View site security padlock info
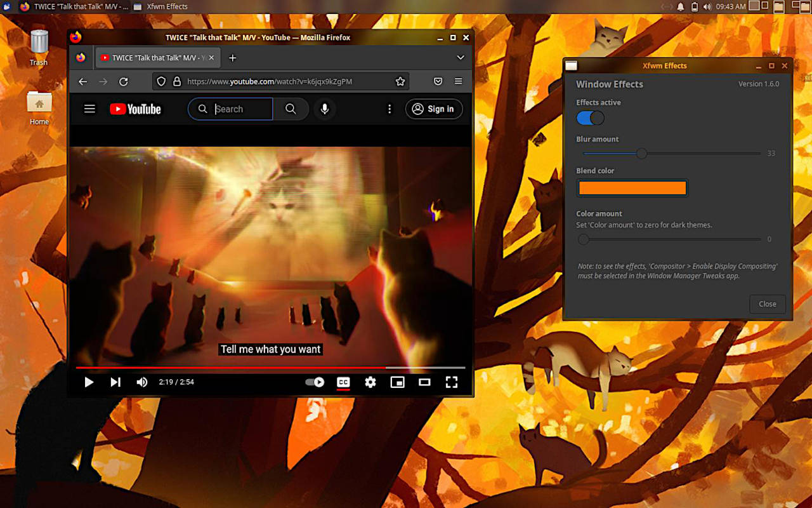The image size is (812, 508). point(177,81)
